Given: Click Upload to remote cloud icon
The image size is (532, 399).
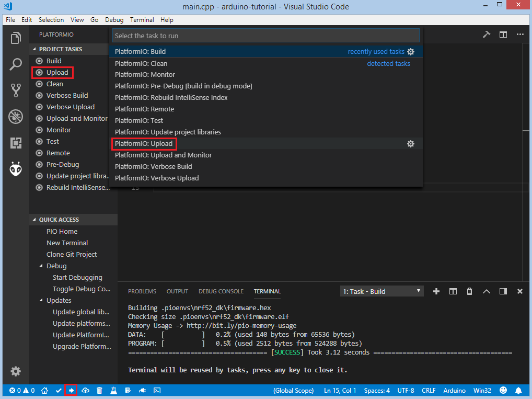Looking at the screenshot, I should pyautogui.click(x=86, y=391).
